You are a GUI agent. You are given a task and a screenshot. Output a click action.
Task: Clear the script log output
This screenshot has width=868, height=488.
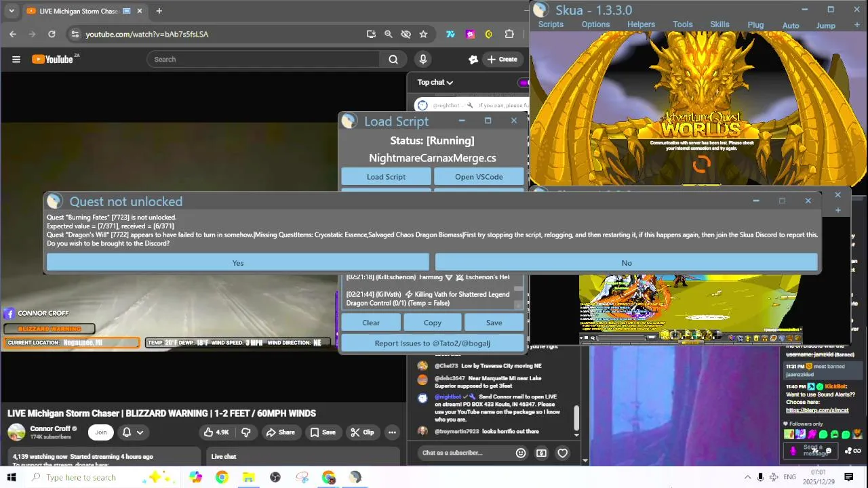pos(371,323)
